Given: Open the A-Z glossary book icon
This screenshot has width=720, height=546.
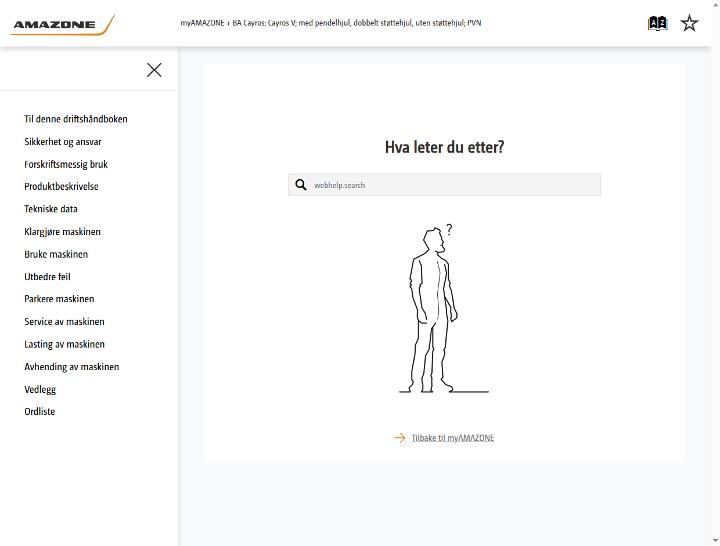Looking at the screenshot, I should (x=658, y=23).
